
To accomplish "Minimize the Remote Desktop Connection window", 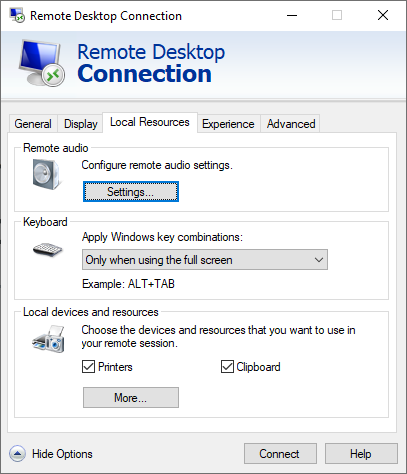I will (x=292, y=15).
